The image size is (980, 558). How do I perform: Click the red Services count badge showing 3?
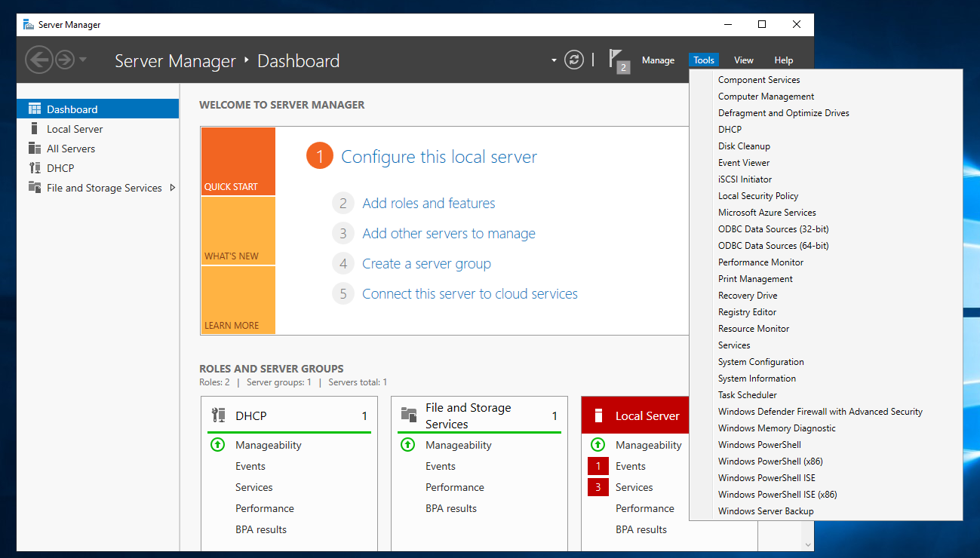(598, 487)
